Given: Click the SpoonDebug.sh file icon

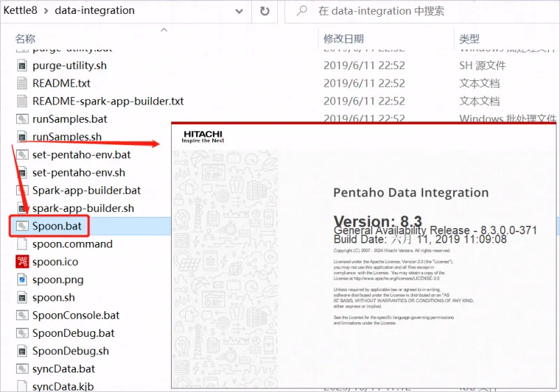Looking at the screenshot, I should [x=22, y=351].
